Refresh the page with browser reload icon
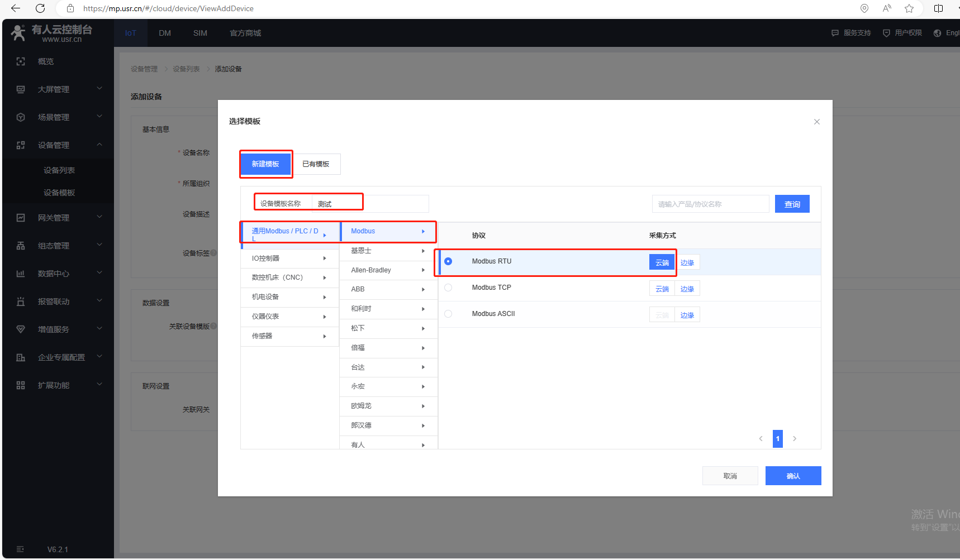Screen dimensions: 960x560 point(40,8)
